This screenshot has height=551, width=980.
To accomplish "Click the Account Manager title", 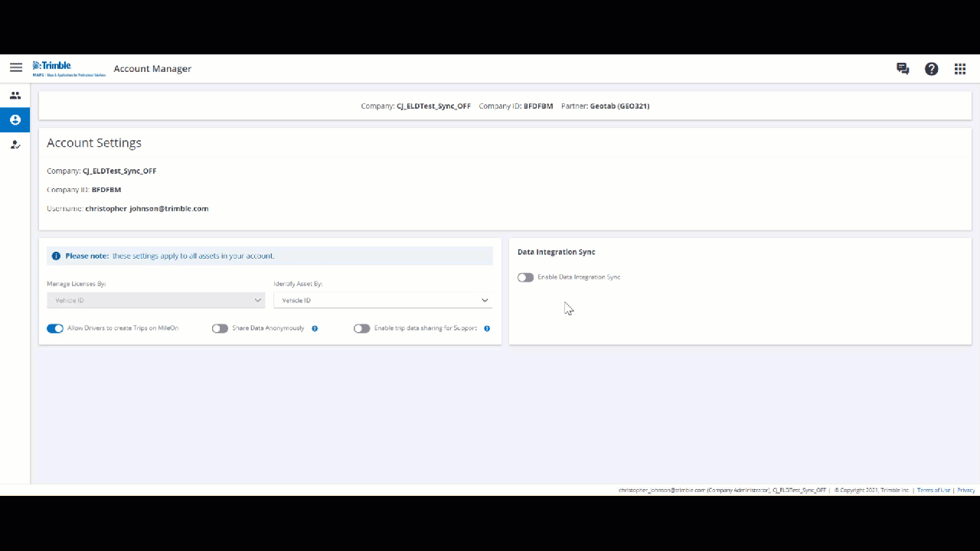I will point(152,69).
